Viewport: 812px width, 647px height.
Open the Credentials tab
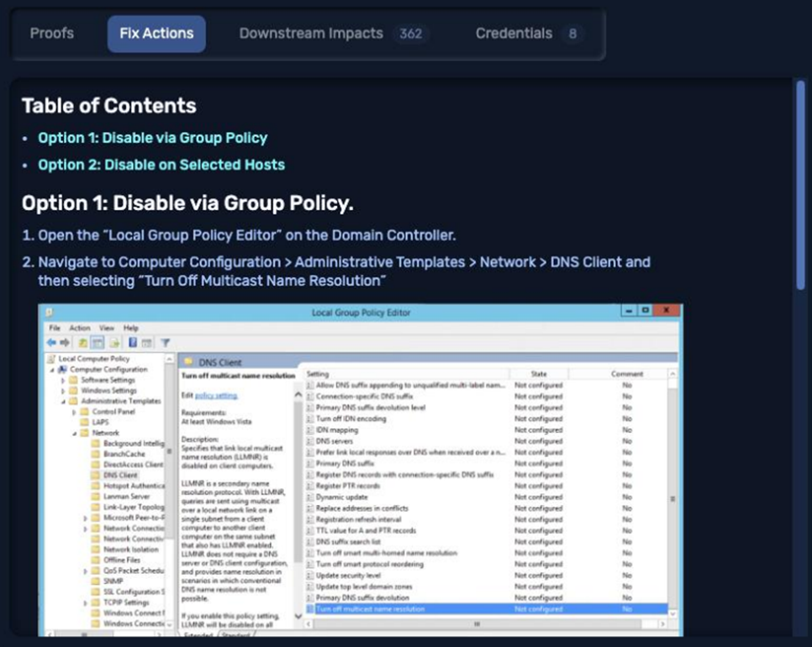click(x=514, y=34)
